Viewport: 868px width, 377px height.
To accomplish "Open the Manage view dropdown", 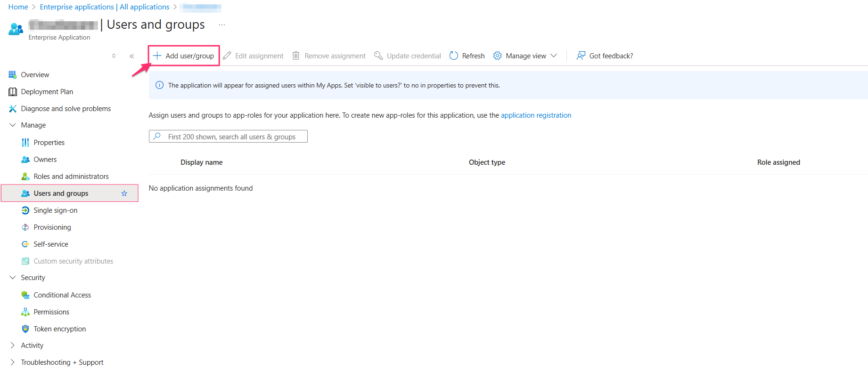I will click(525, 56).
